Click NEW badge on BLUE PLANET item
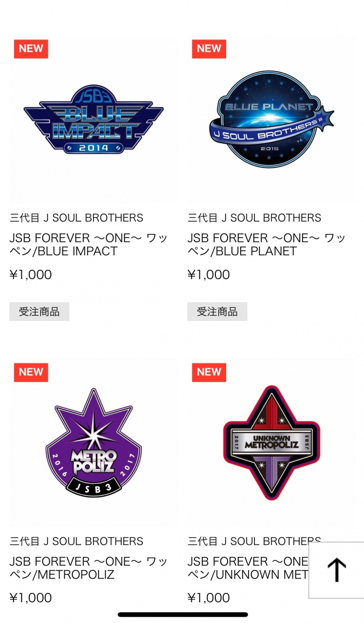 pyautogui.click(x=209, y=49)
